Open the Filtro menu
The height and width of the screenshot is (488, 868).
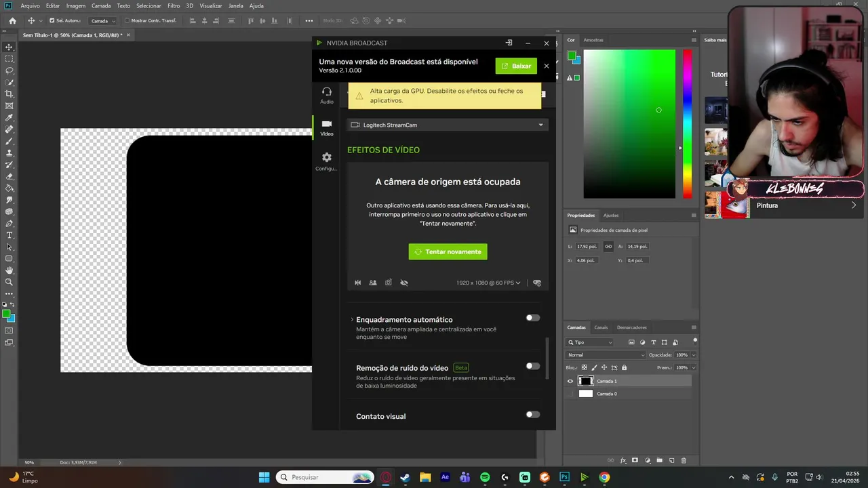pos(174,5)
